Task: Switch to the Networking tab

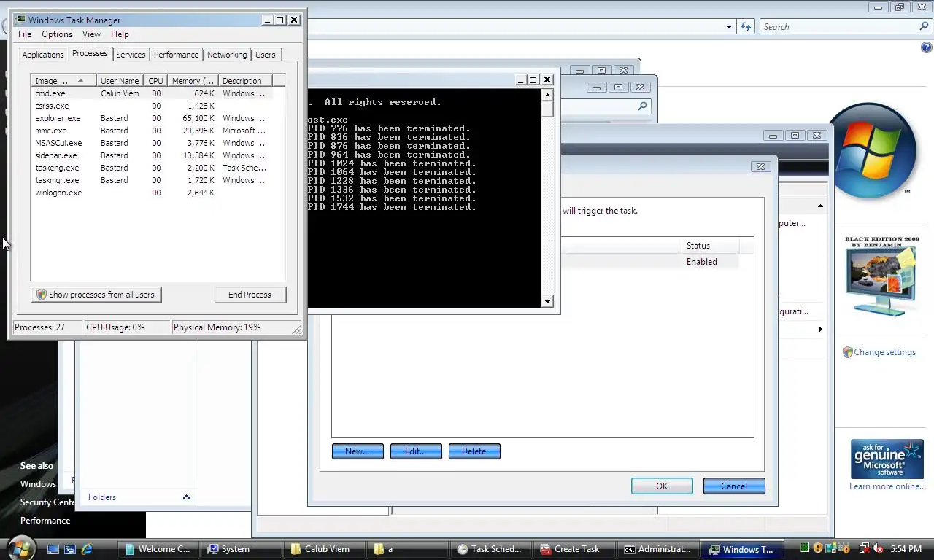Action: [x=227, y=55]
